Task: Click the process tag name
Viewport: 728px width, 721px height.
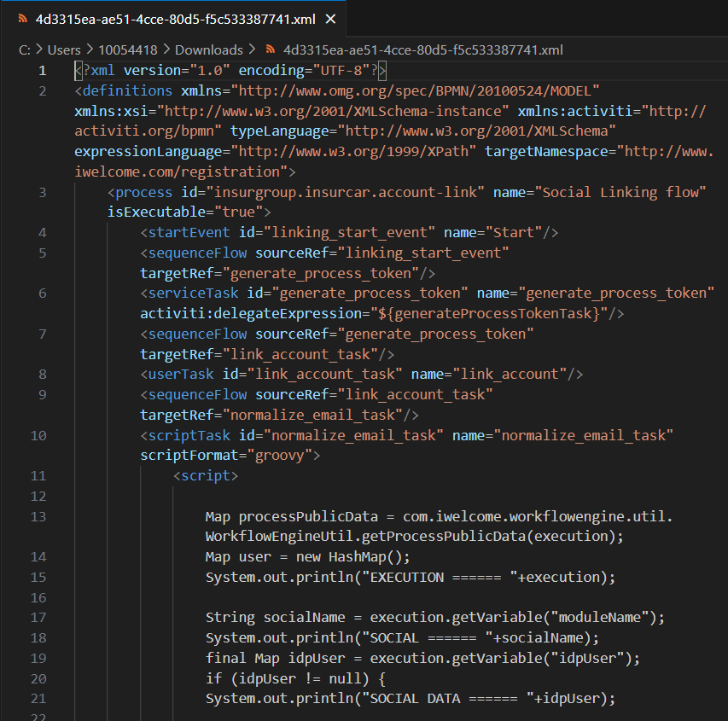Action: point(143,192)
